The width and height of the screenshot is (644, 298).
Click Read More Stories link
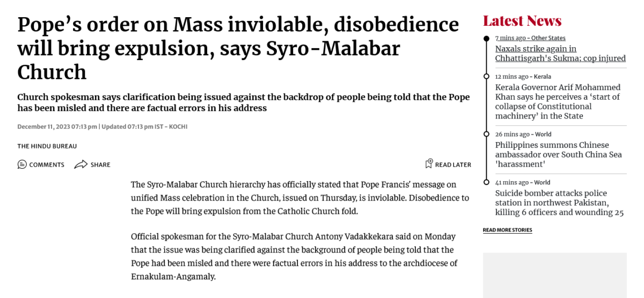pos(507,230)
